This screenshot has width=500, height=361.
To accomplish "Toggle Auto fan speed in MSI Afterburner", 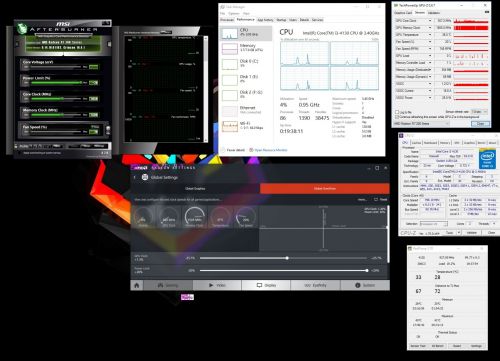I will [x=95, y=127].
